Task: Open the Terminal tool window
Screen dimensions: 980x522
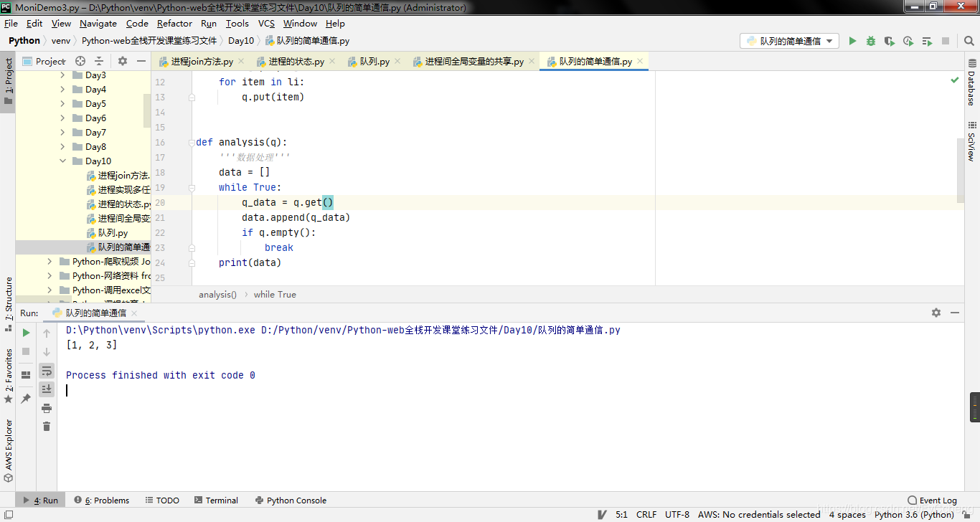Action: tap(216, 500)
